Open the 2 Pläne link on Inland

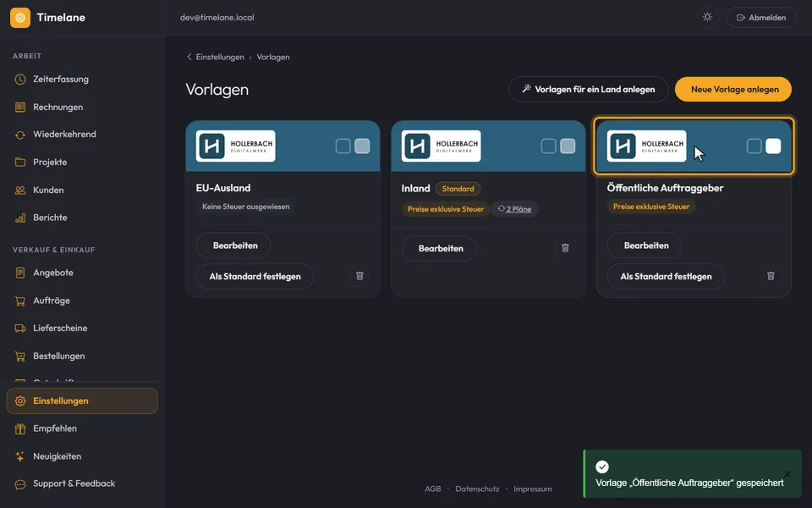pos(515,209)
